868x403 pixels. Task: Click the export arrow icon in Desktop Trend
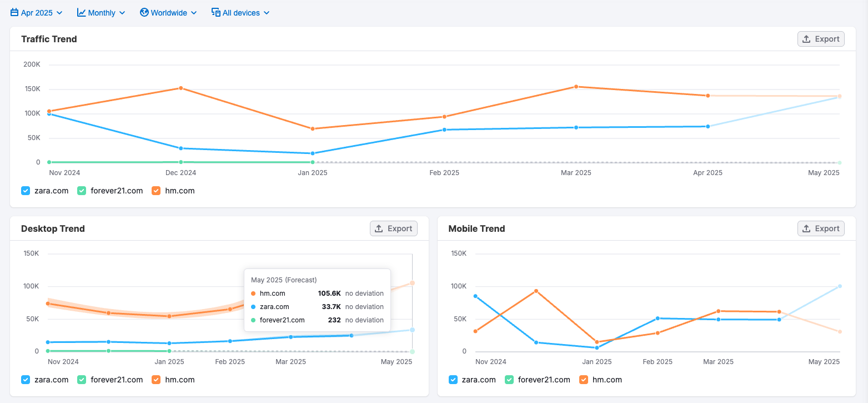tap(379, 228)
